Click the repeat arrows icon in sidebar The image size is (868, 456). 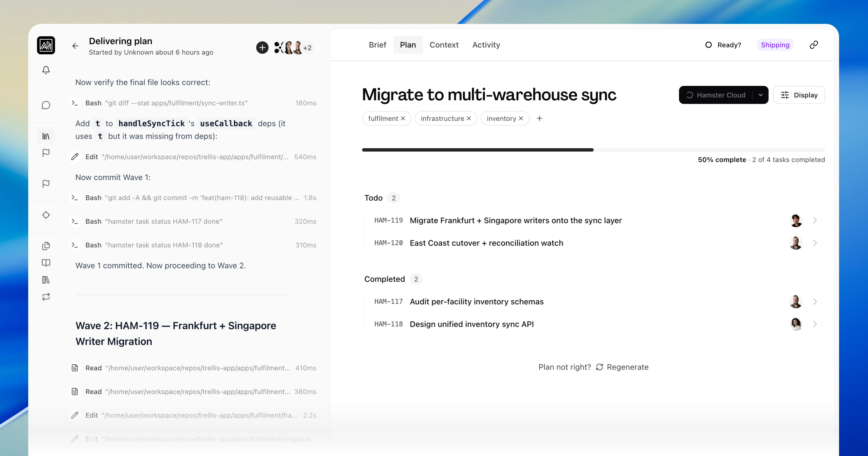coord(46,297)
